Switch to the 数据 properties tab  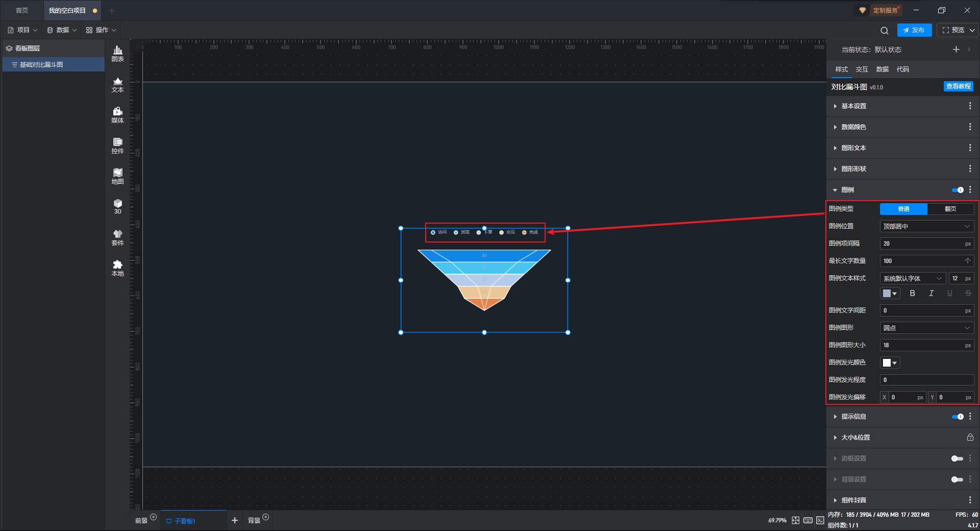click(883, 69)
